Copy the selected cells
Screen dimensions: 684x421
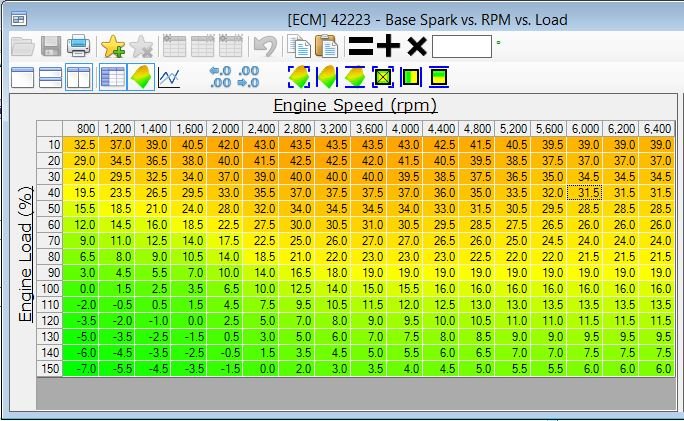coord(299,46)
